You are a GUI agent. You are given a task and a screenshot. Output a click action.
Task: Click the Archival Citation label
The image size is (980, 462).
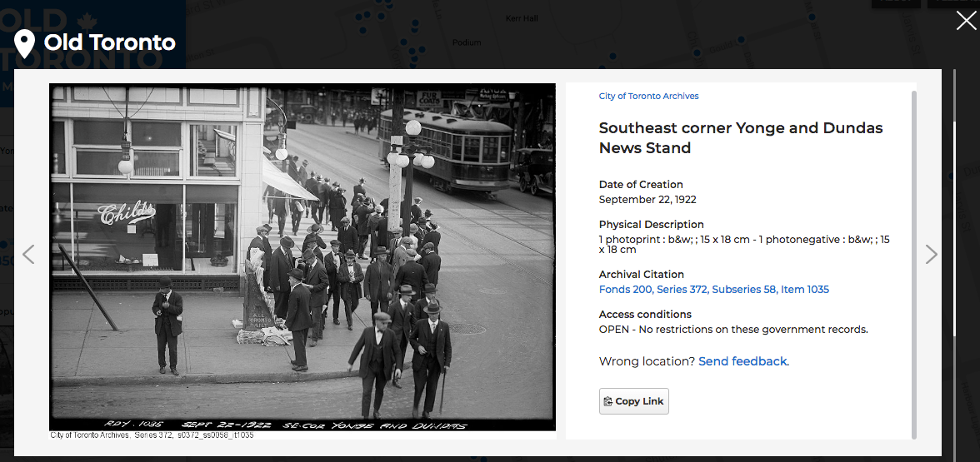(642, 275)
